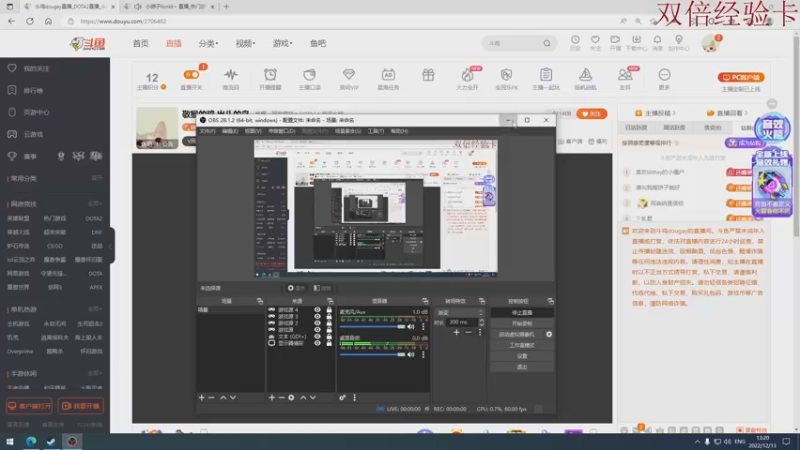Screen dimensions: 800x450
Task: Toggle the live stream on/off switch
Action: [x=191, y=74]
